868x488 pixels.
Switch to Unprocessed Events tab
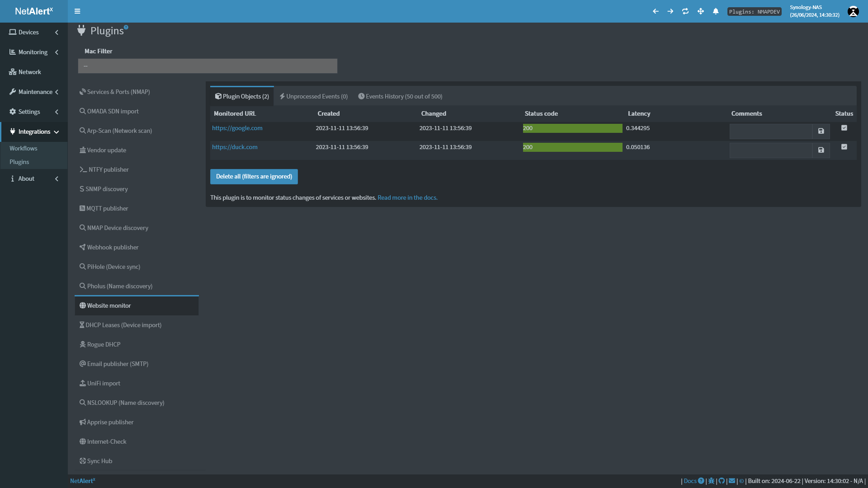(x=313, y=96)
